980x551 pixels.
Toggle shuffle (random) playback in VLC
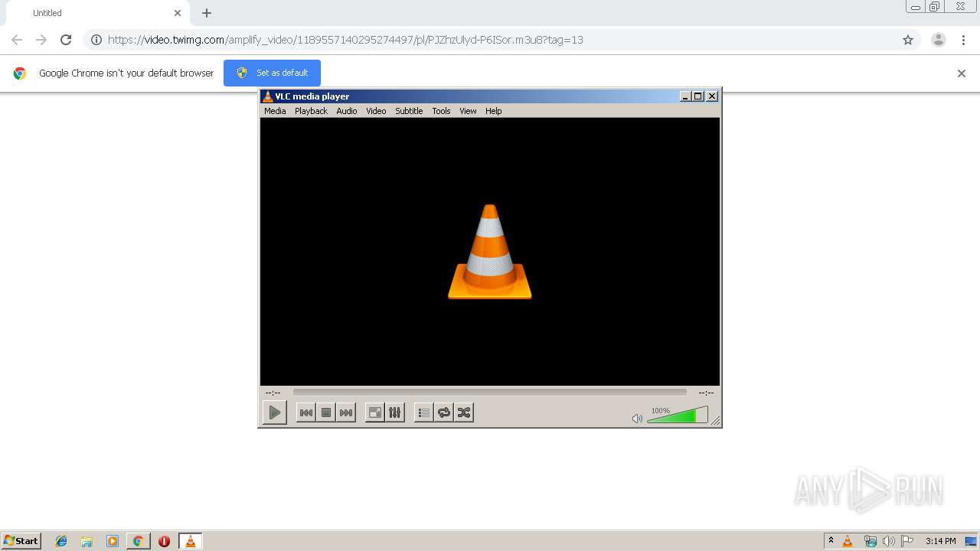464,412
